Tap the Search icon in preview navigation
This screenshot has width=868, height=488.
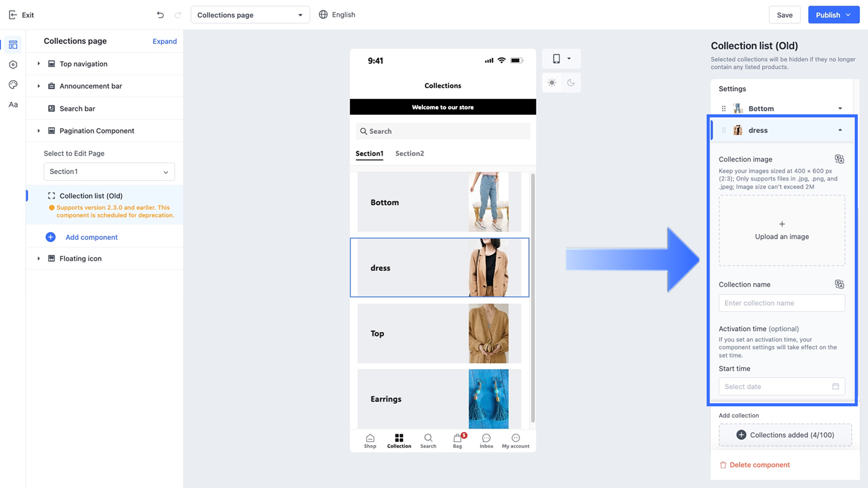point(428,438)
